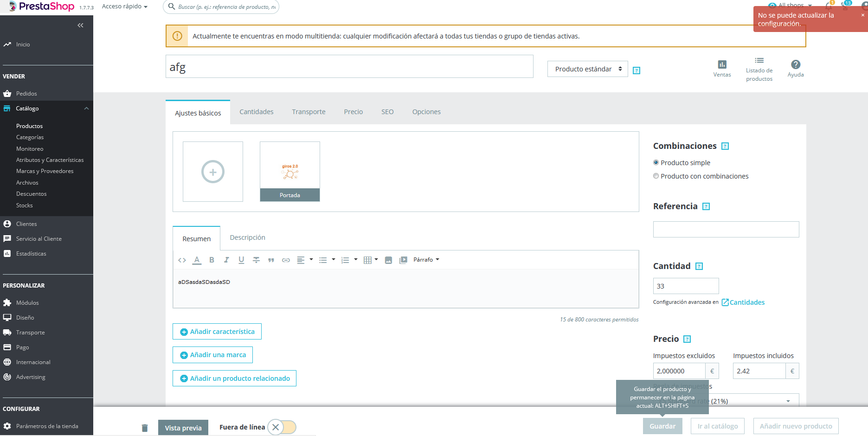868x436 pixels.
Task: Switch to the Descripción tab
Action: coord(248,237)
